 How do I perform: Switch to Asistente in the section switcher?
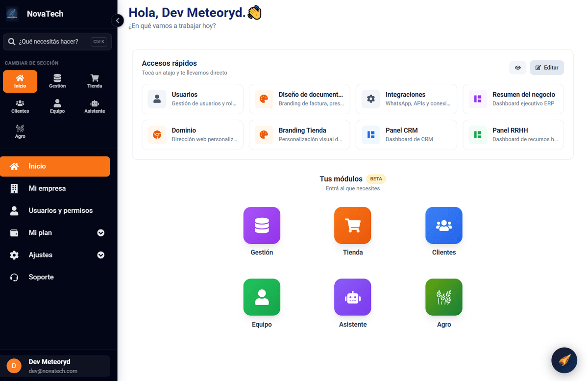point(95,106)
